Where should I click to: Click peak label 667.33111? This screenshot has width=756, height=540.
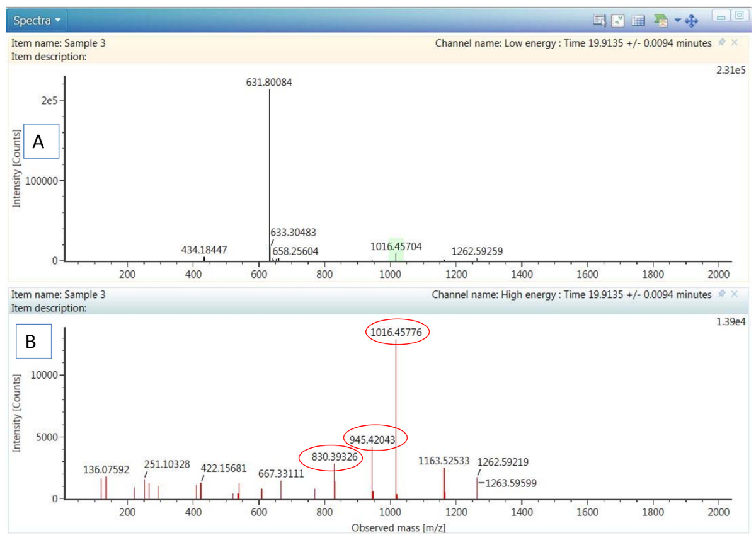coord(282,473)
